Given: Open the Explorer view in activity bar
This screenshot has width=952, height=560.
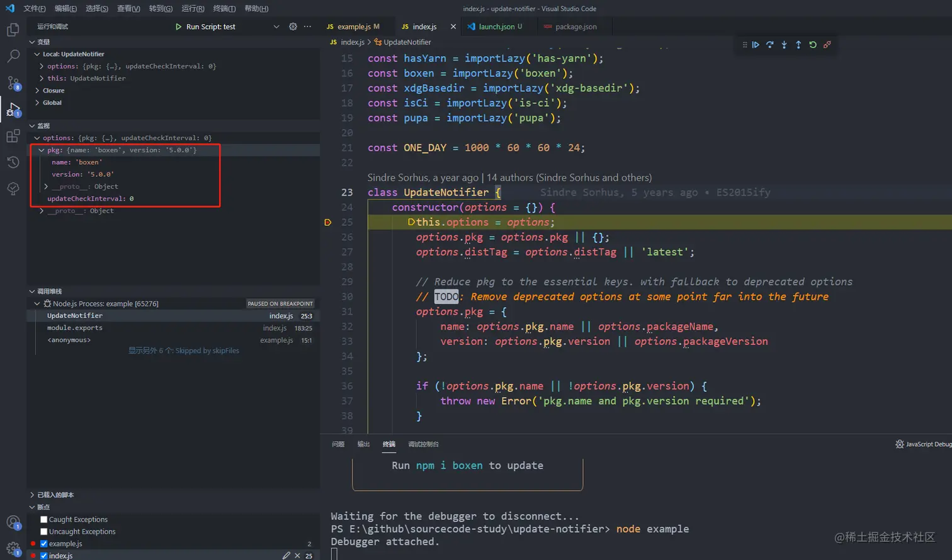Looking at the screenshot, I should [13, 30].
